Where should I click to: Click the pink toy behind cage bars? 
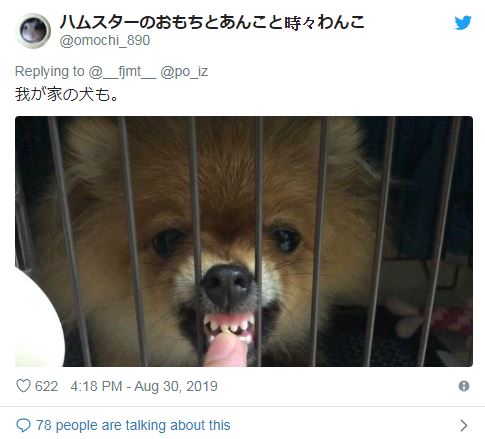point(433,316)
